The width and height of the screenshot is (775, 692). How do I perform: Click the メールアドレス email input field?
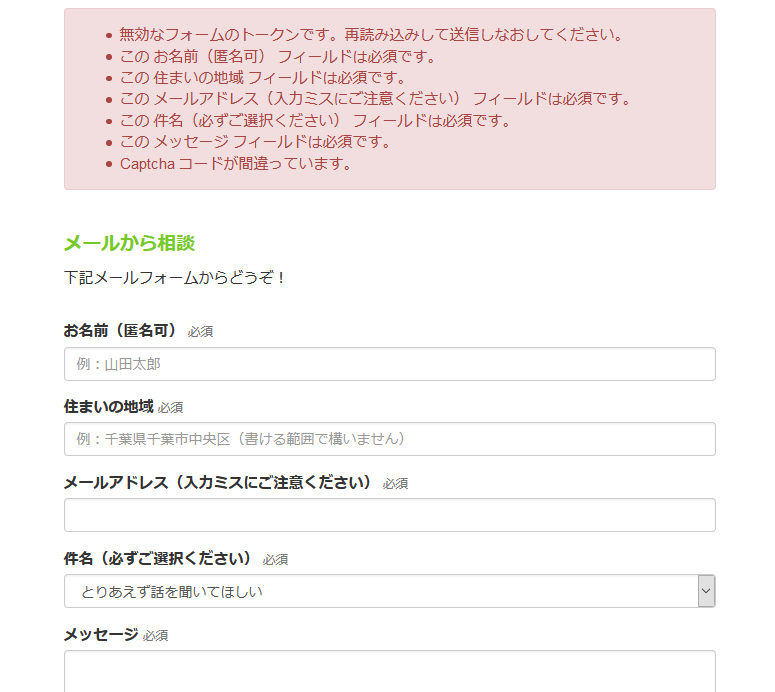click(x=389, y=515)
